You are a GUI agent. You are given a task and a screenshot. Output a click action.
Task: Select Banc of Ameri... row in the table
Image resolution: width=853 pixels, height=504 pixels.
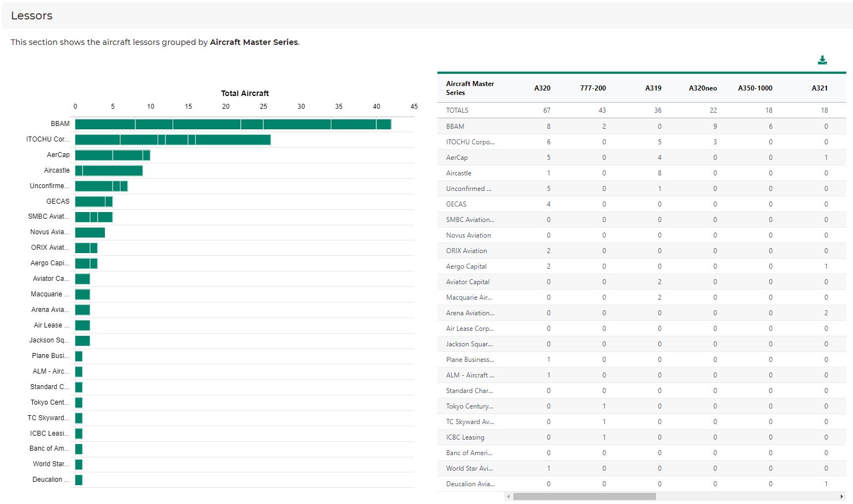[642, 453]
